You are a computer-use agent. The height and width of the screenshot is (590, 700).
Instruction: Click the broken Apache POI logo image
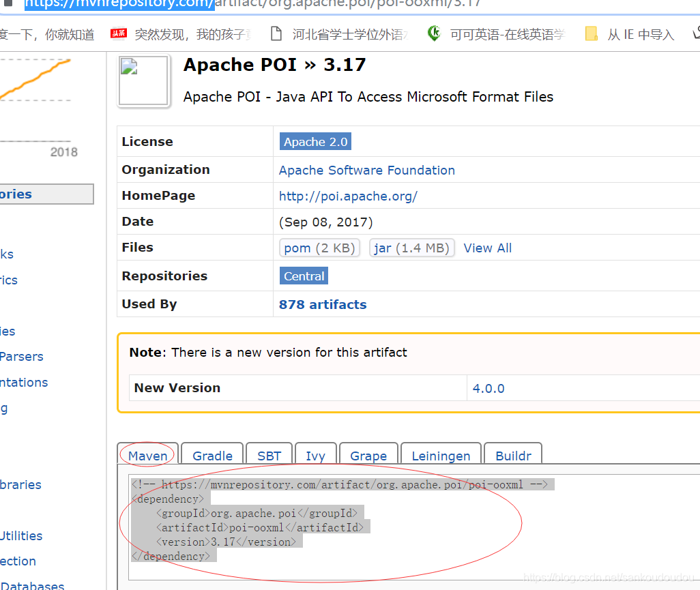coord(143,80)
